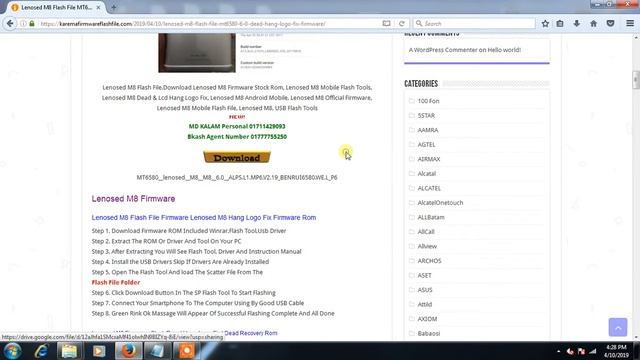Click the site info icon in address bar

(x=24, y=24)
